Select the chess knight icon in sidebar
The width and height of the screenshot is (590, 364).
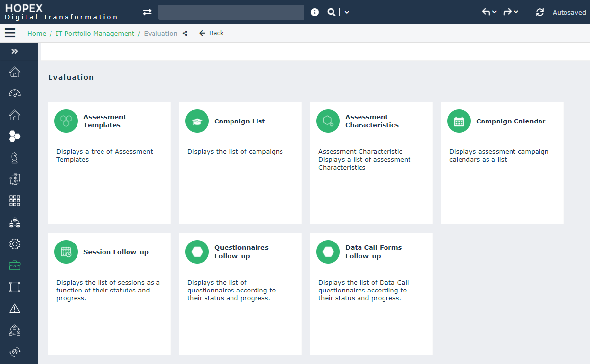(x=15, y=158)
